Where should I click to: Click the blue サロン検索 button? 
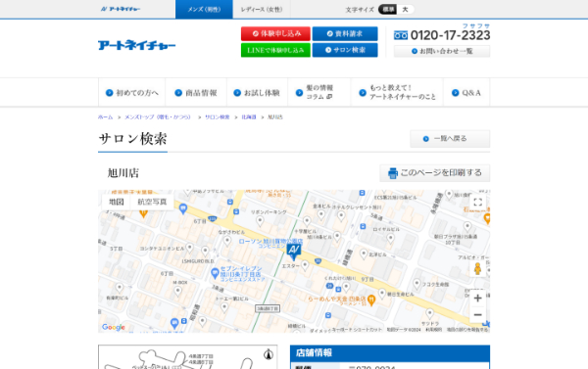tap(345, 50)
